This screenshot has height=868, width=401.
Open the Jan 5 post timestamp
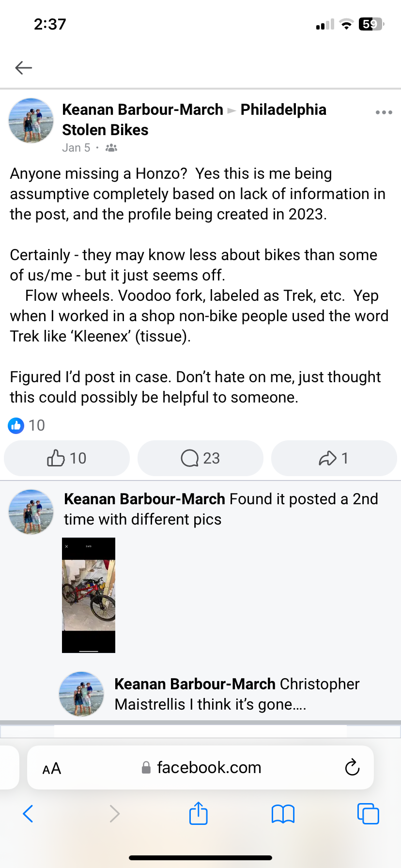tap(76, 147)
